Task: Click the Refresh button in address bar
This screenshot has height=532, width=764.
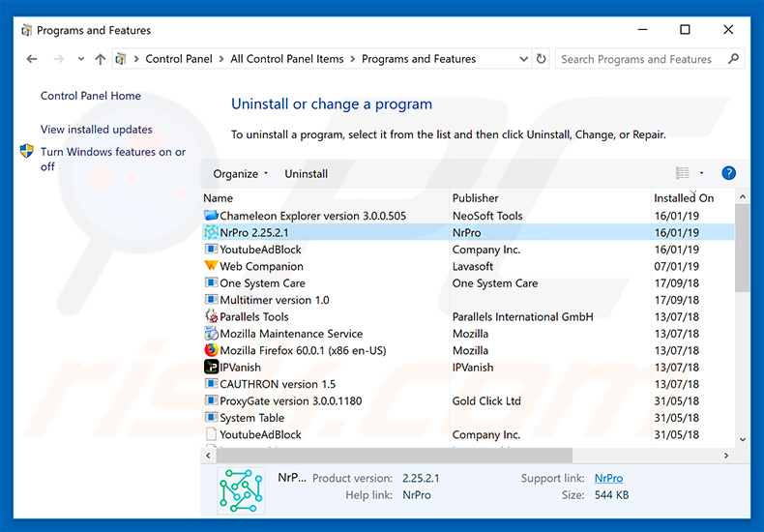Action: (541, 59)
